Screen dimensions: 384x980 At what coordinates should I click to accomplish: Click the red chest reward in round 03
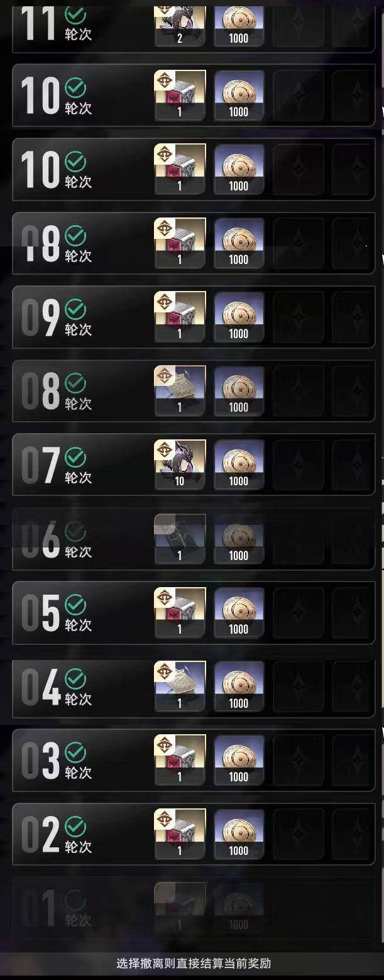180,760
